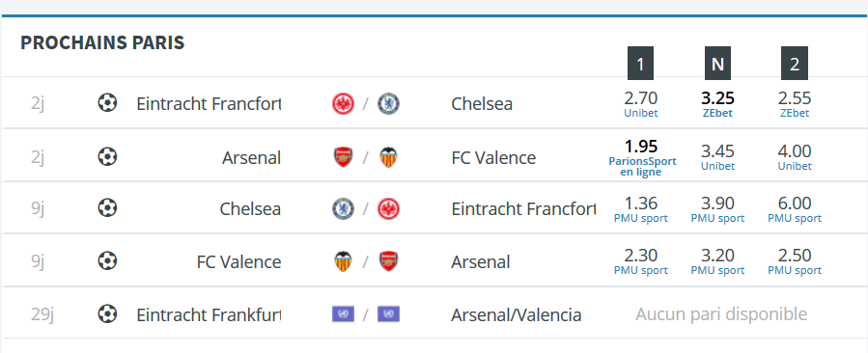This screenshot has height=353, width=868.
Task: Click the Chelsea crest in the Chelsea vs Eintracht Francfort row
Action: coord(343,209)
